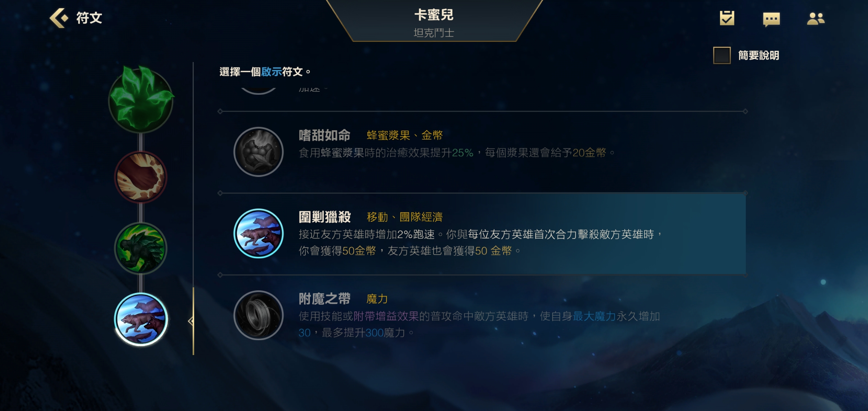Click the partially hidden rune icon at top
The width and height of the screenshot is (868, 411).
pos(258,91)
